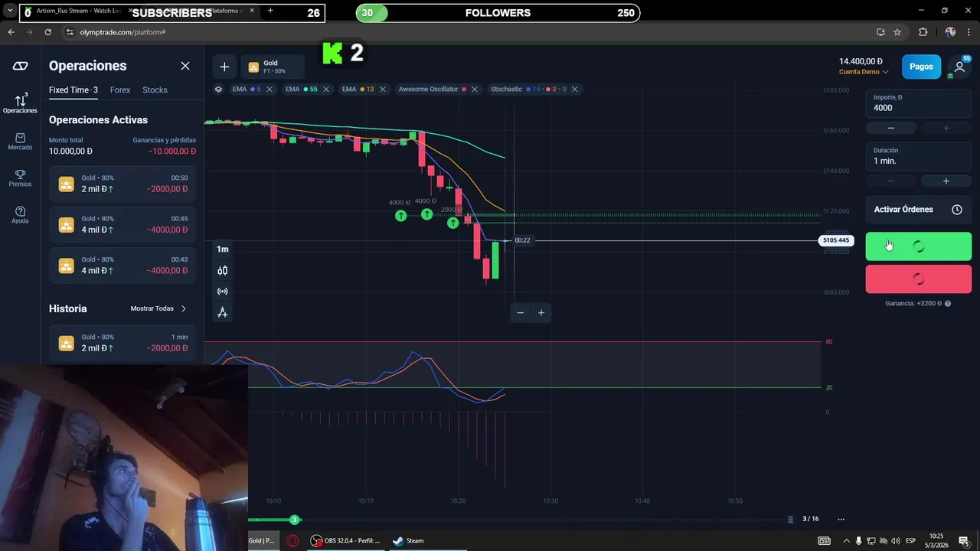Open the Ayuda help section
This screenshot has width=980, height=551.
click(x=20, y=215)
